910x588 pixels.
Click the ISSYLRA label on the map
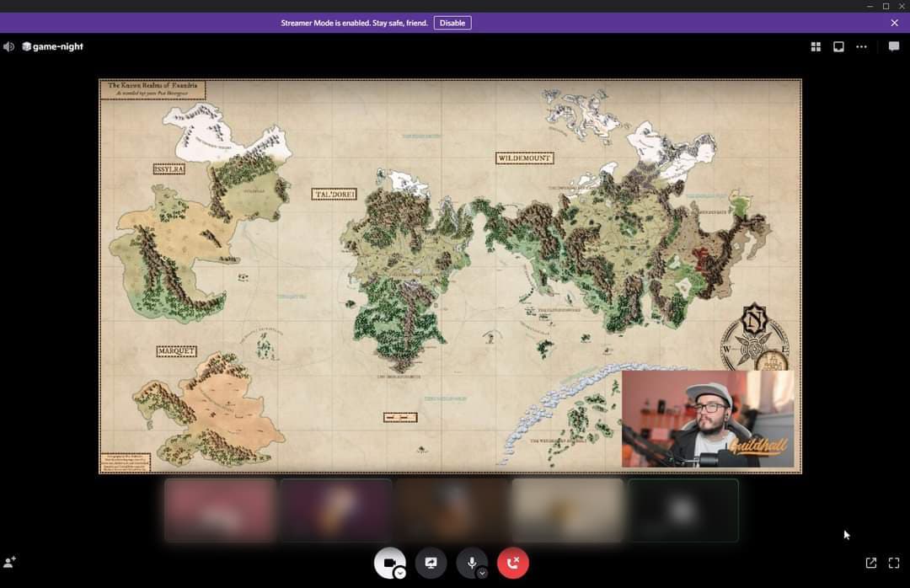pos(169,169)
